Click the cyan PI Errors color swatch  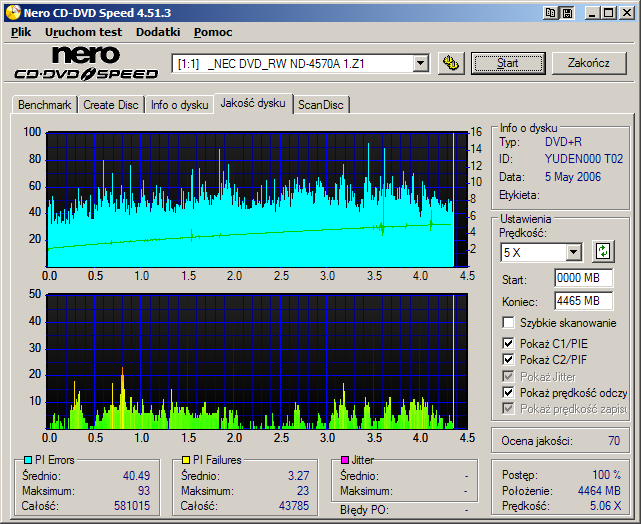click(x=28, y=460)
